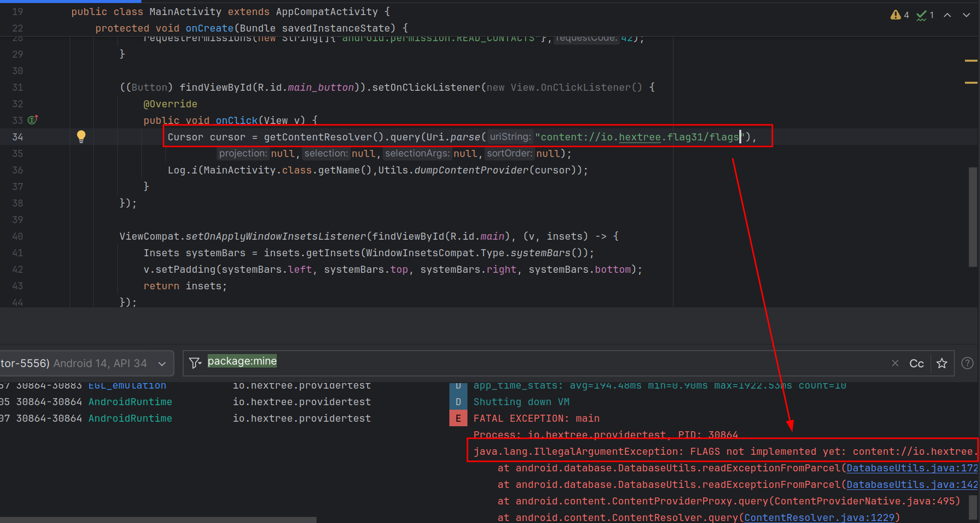Viewport: 980px width, 523px height.
Task: Click the editor vertical scrollbar thumb
Action: coord(973,216)
